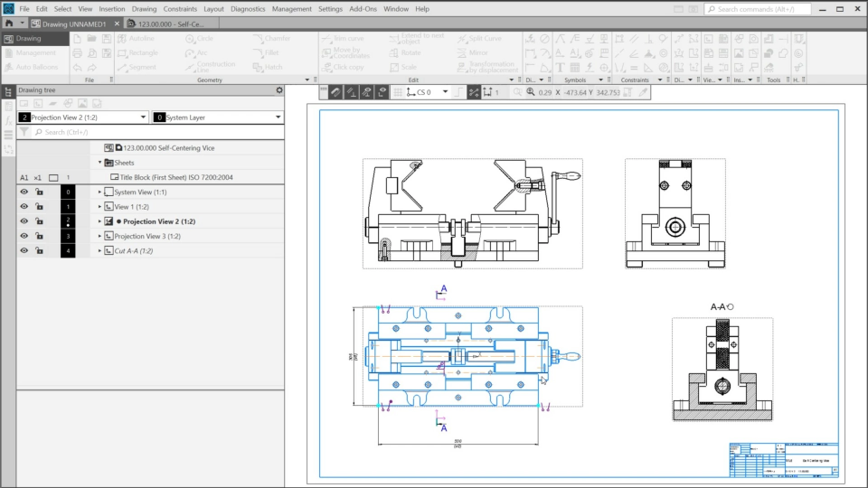Collapse the Sheets tree node

[100, 163]
